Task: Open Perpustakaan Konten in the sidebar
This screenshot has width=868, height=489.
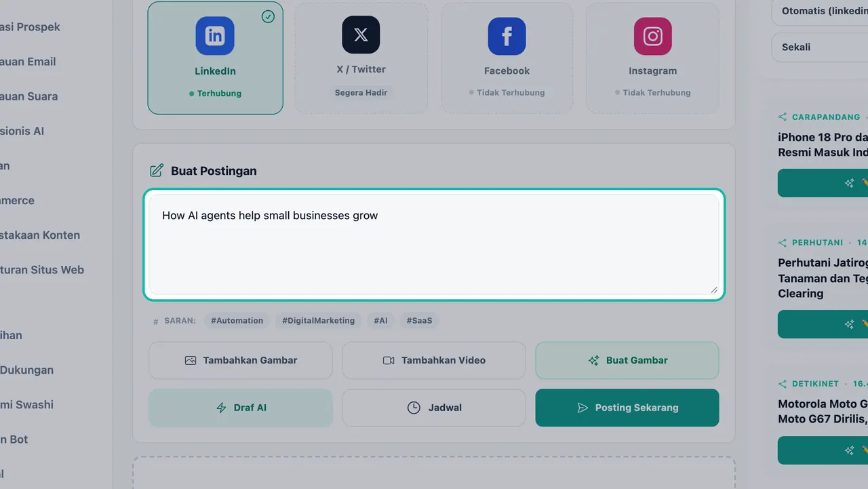Action: click(40, 235)
